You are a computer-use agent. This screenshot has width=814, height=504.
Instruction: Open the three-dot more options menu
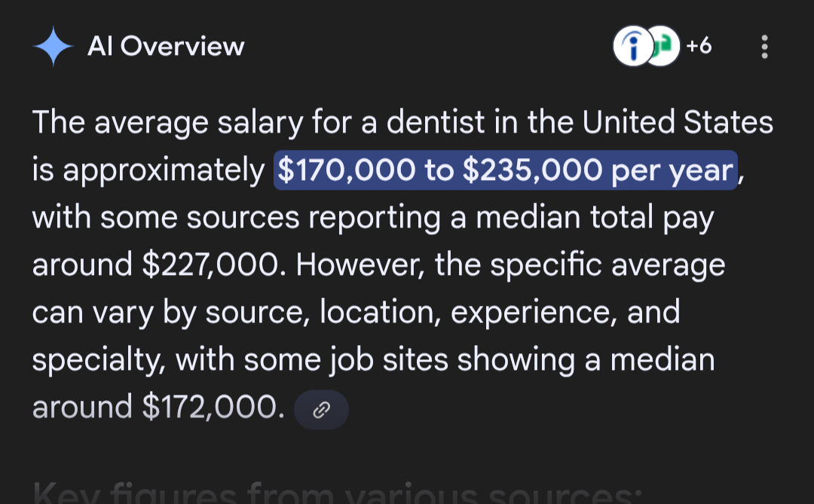(765, 47)
